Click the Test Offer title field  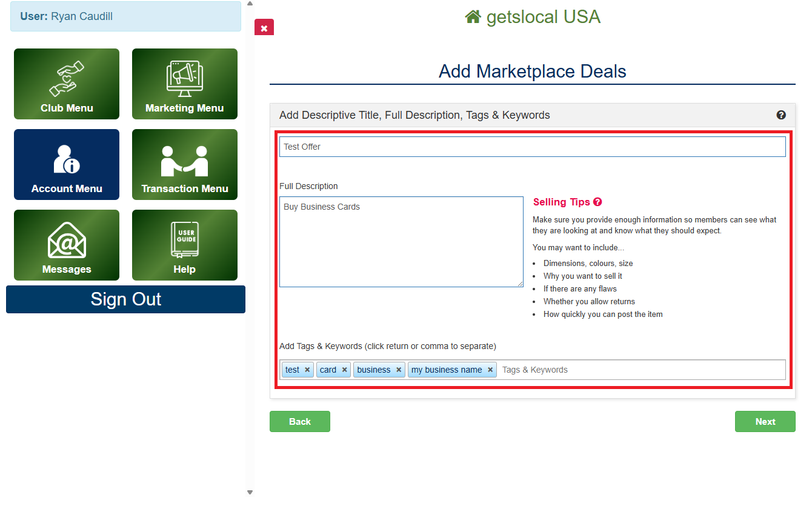[533, 147]
